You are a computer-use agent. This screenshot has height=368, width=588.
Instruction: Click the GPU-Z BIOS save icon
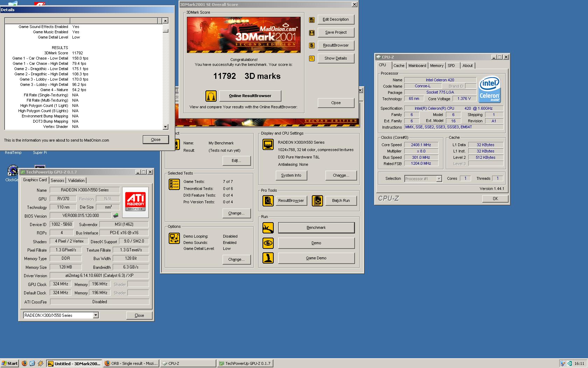pyautogui.click(x=116, y=216)
